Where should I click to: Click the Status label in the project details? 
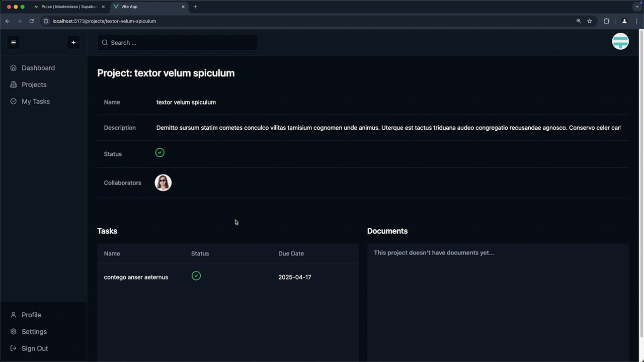click(x=113, y=154)
